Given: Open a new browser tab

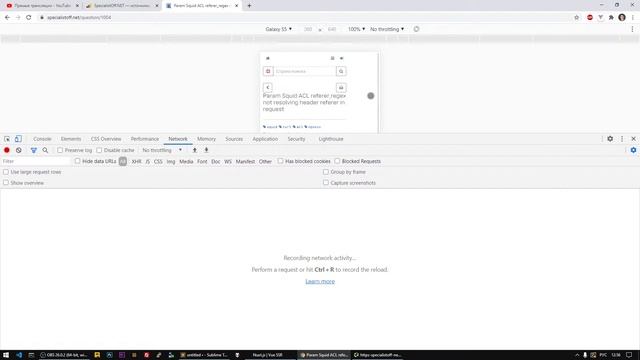Looking at the screenshot, I should 249,6.
